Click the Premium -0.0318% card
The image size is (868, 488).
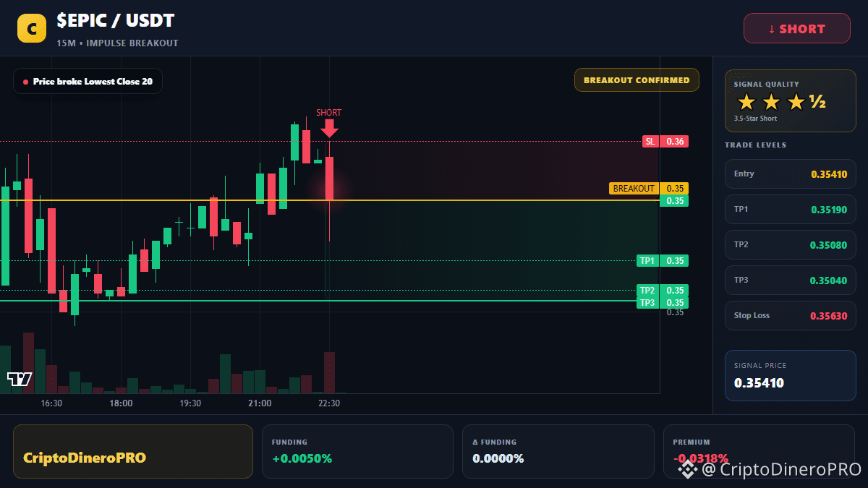pyautogui.click(x=759, y=451)
